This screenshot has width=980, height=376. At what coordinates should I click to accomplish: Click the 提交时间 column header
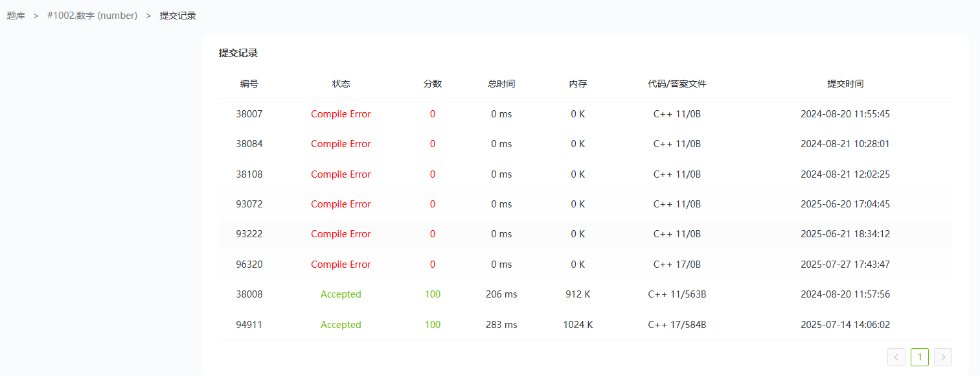[x=845, y=84]
